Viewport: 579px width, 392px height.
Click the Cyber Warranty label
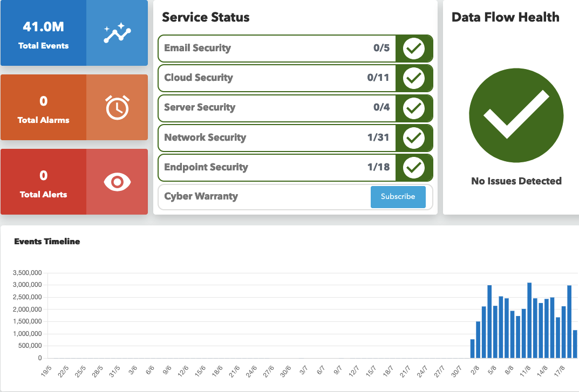201,196
